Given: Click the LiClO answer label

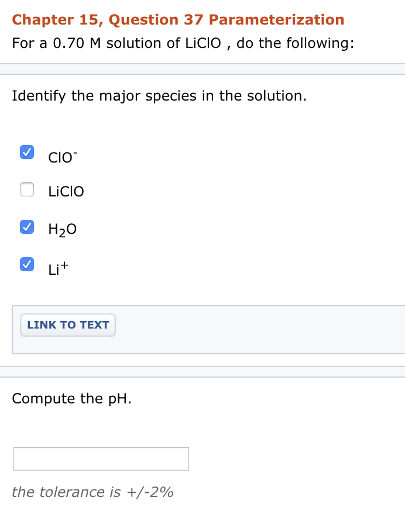Looking at the screenshot, I should point(66,191).
